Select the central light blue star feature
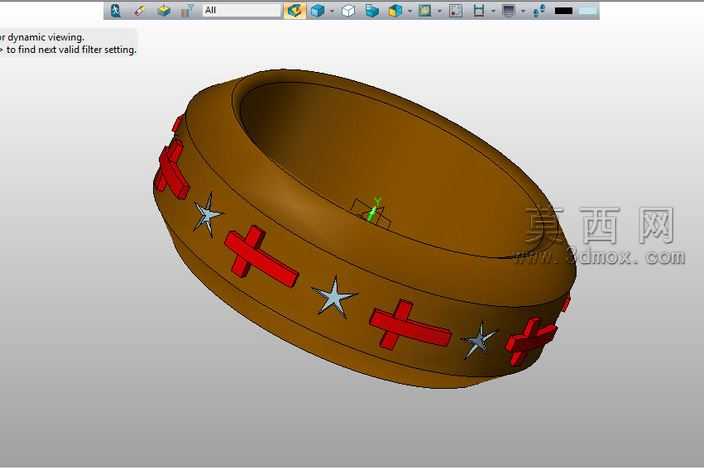704x469 pixels. pos(334,297)
